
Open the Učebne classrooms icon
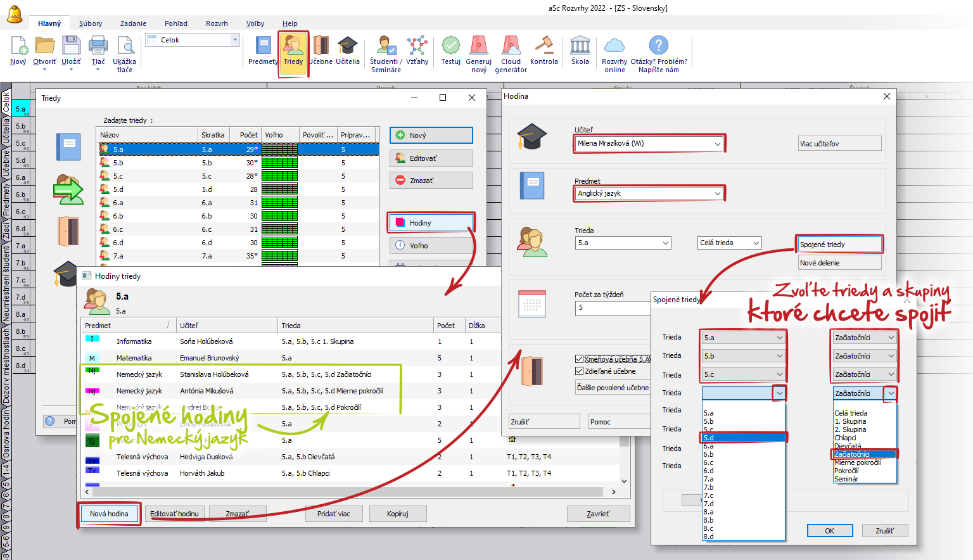(x=321, y=46)
